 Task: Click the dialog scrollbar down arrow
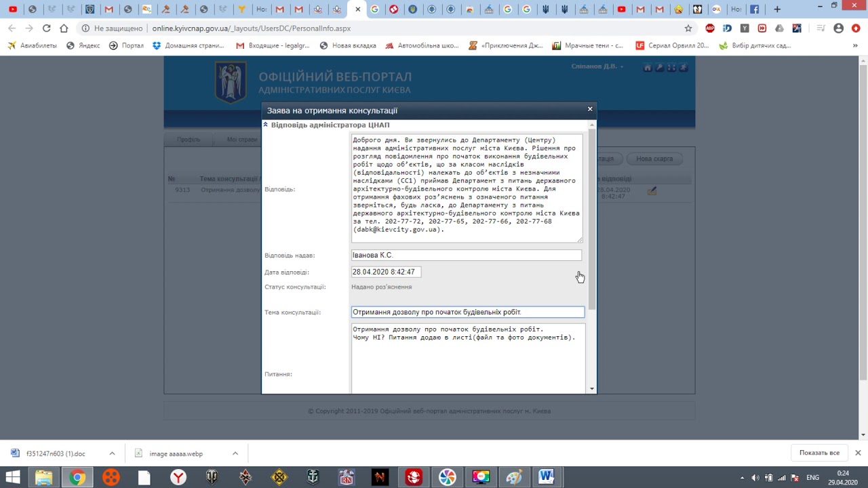click(592, 389)
